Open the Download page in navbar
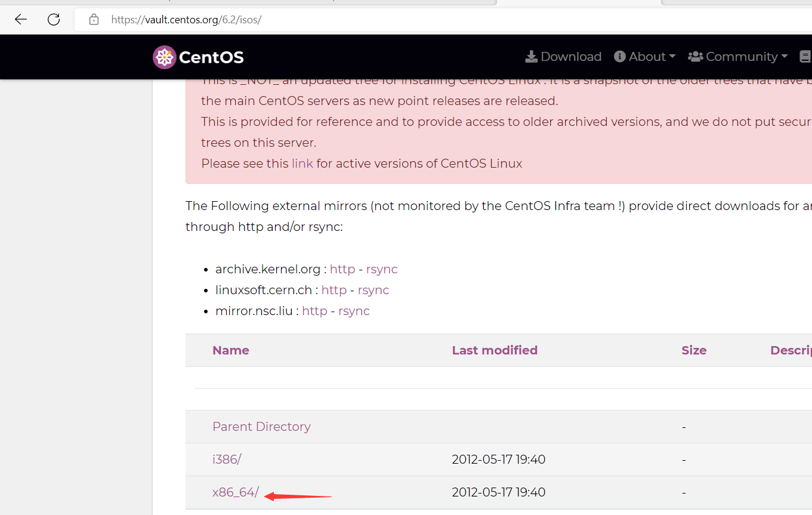The width and height of the screenshot is (812, 515). [563, 57]
